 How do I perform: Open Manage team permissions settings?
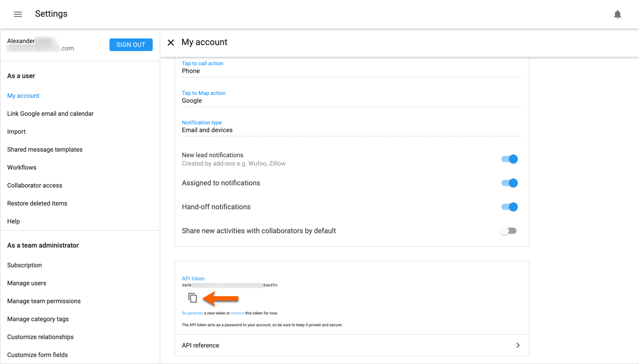click(x=44, y=301)
